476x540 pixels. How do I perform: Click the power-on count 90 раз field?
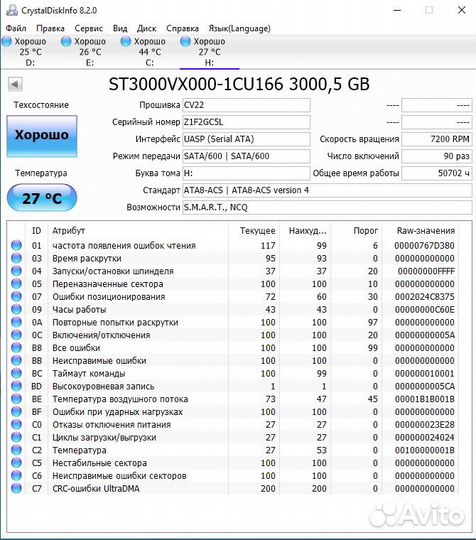coord(437,156)
